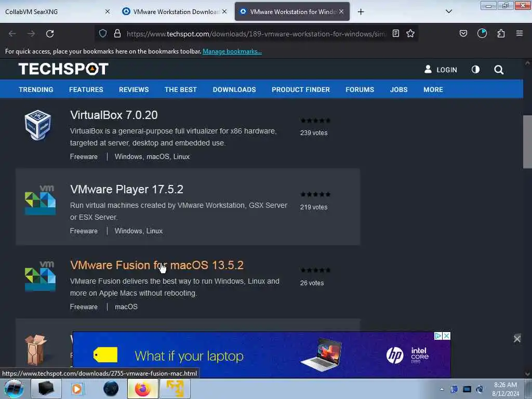Go back with the browser back arrow
The height and width of the screenshot is (399, 532).
[x=12, y=34]
